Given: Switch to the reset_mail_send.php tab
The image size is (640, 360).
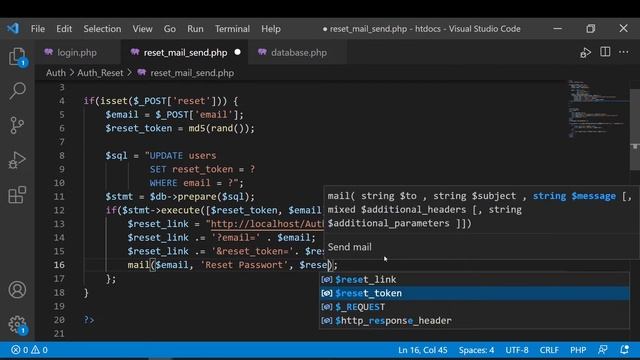Looking at the screenshot, I should coord(185,52).
